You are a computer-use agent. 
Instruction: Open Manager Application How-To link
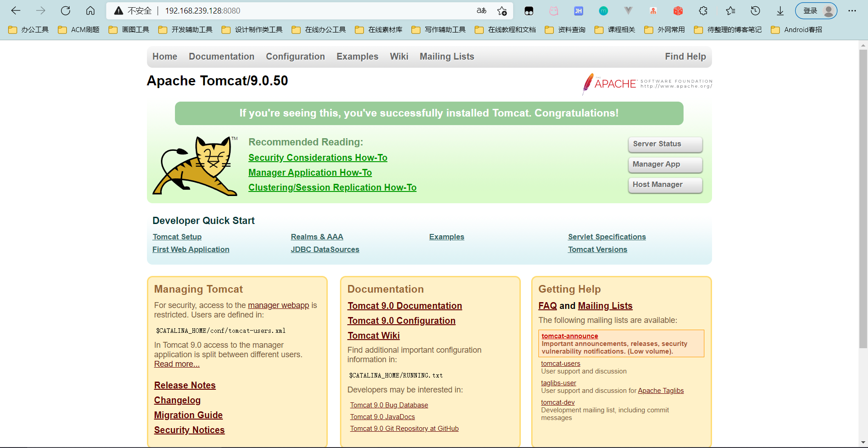[x=310, y=173]
